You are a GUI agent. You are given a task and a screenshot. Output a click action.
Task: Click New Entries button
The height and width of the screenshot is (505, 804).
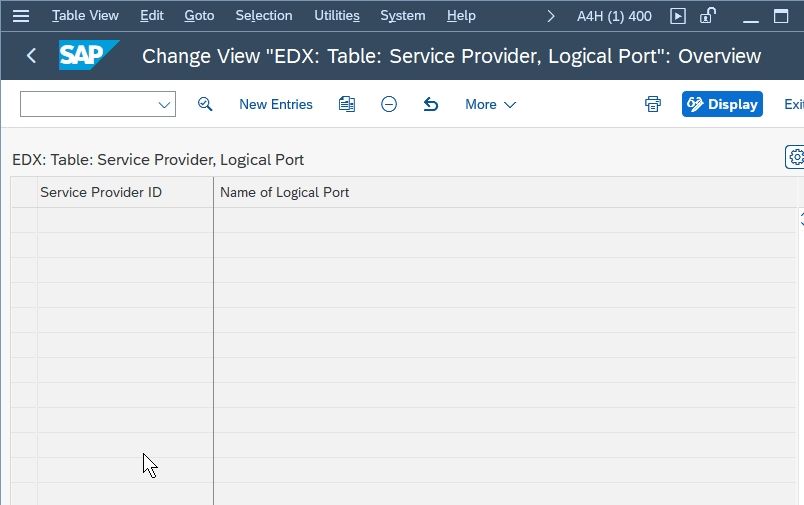[x=276, y=104]
